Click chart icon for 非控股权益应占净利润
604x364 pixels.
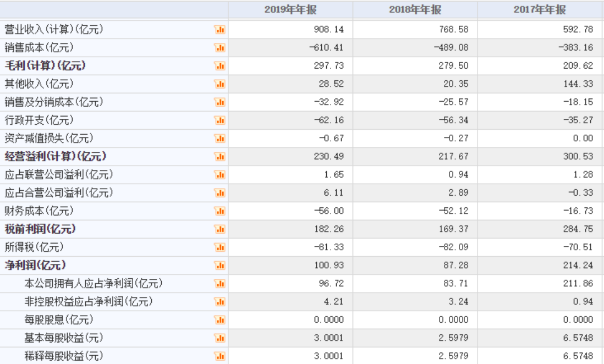(x=220, y=302)
